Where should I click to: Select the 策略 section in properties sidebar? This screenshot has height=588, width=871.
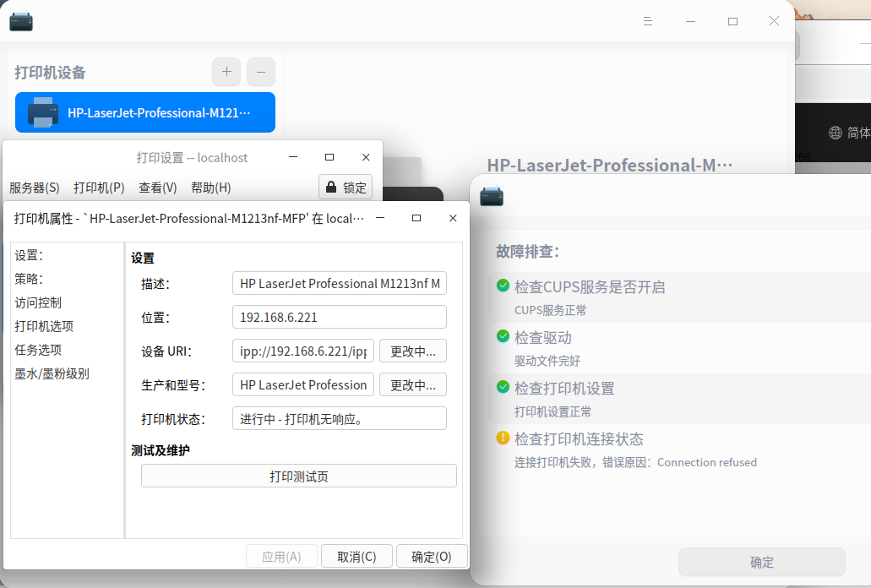(x=29, y=279)
